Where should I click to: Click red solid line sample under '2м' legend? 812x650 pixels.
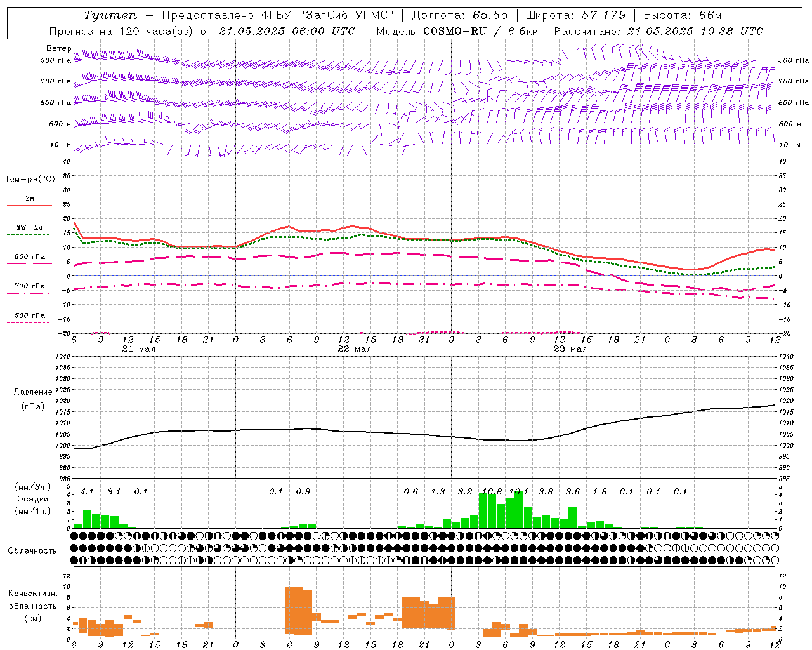click(29, 205)
